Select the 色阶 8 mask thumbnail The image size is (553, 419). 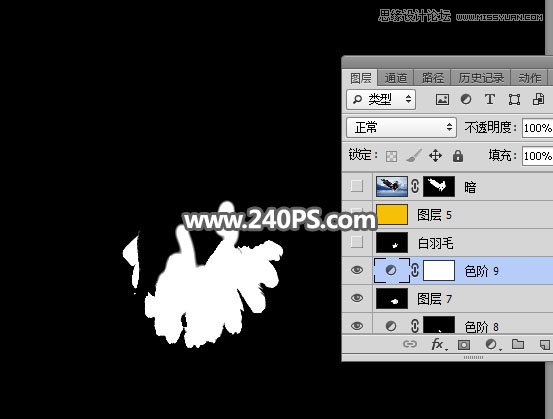(439, 325)
